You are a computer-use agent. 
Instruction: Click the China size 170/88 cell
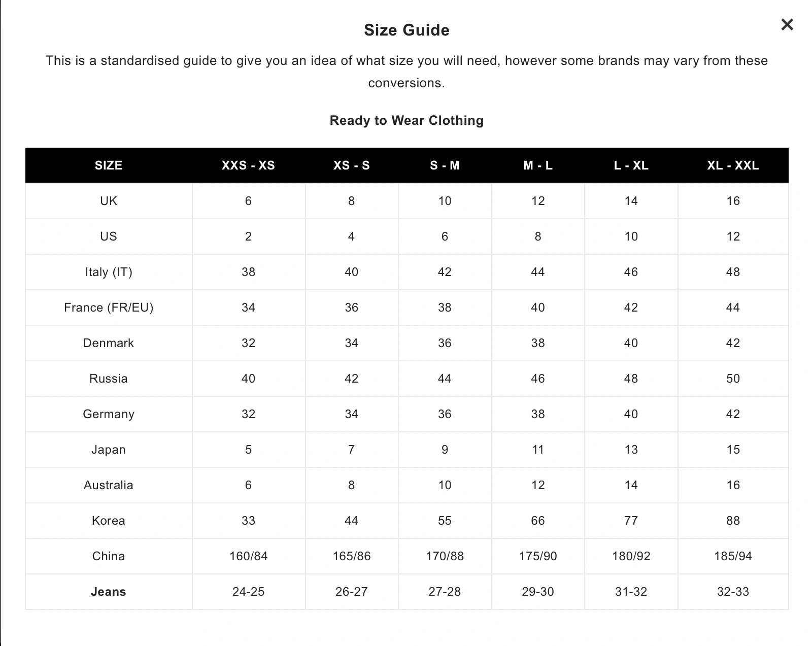coord(445,556)
